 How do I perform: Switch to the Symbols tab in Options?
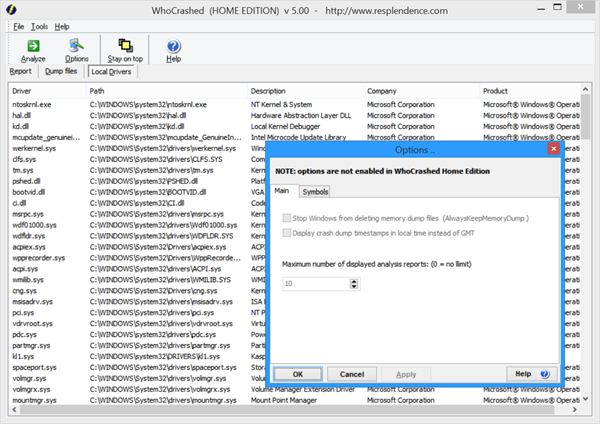coord(315,192)
